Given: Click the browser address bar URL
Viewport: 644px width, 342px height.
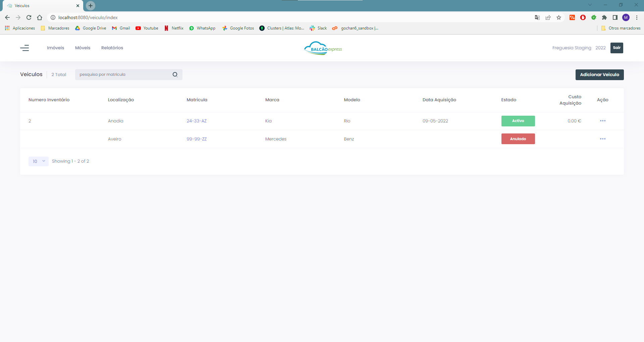Looking at the screenshot, I should [88, 17].
